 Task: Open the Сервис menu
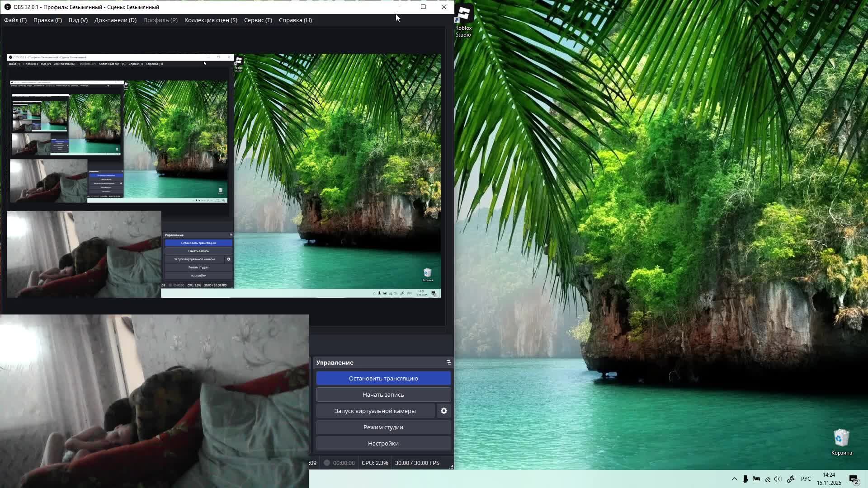[x=258, y=20]
